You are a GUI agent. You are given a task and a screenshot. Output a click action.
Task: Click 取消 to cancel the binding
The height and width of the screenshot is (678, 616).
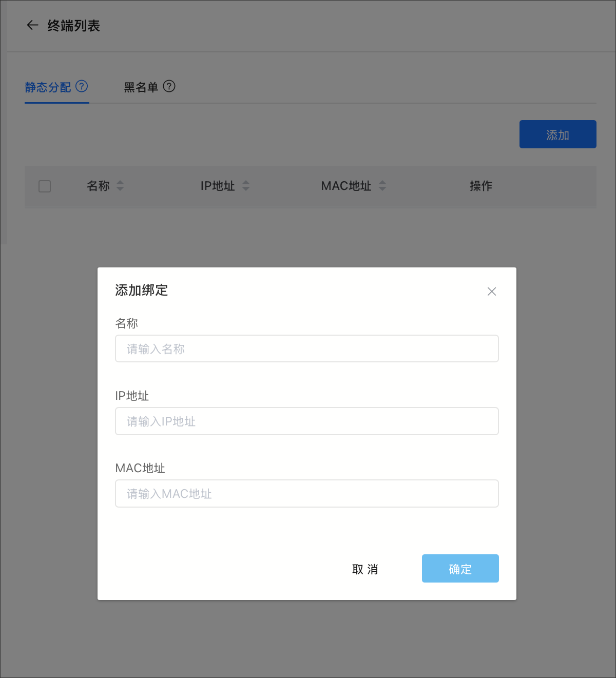pyautogui.click(x=365, y=569)
